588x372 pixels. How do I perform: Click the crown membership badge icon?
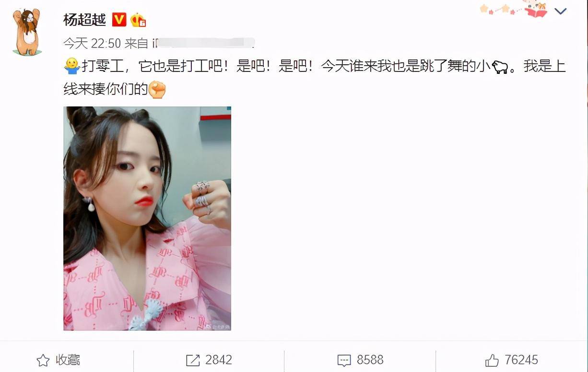pos(138,20)
